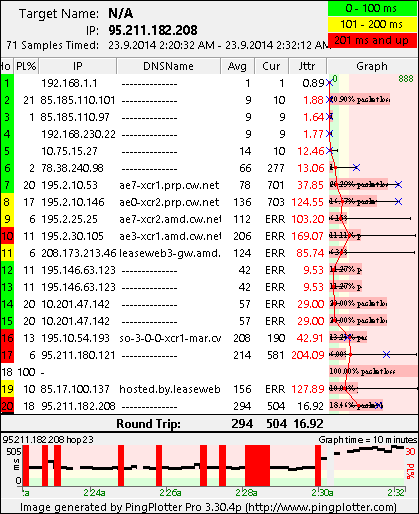
Task: Click DNS name ae7-xcr1.prp.cw.net
Action: (x=169, y=185)
